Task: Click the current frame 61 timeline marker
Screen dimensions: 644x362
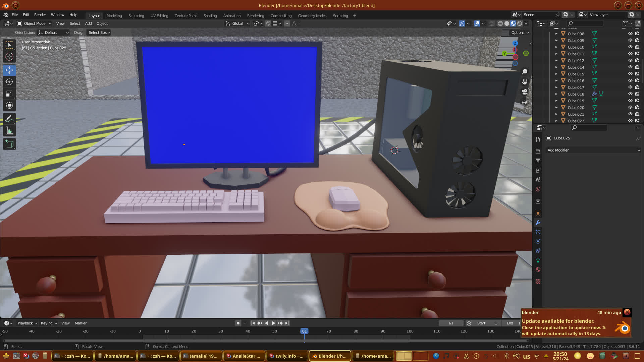Action: click(304, 331)
